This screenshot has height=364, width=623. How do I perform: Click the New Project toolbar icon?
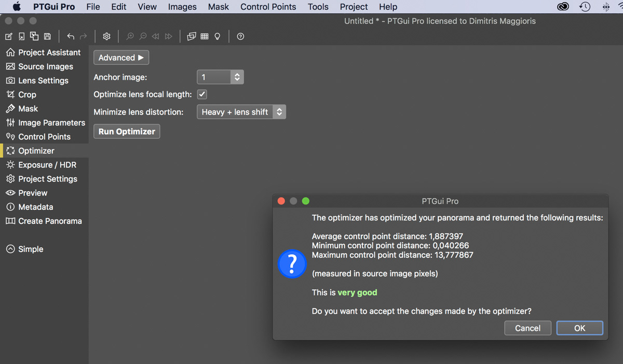[x=9, y=36]
